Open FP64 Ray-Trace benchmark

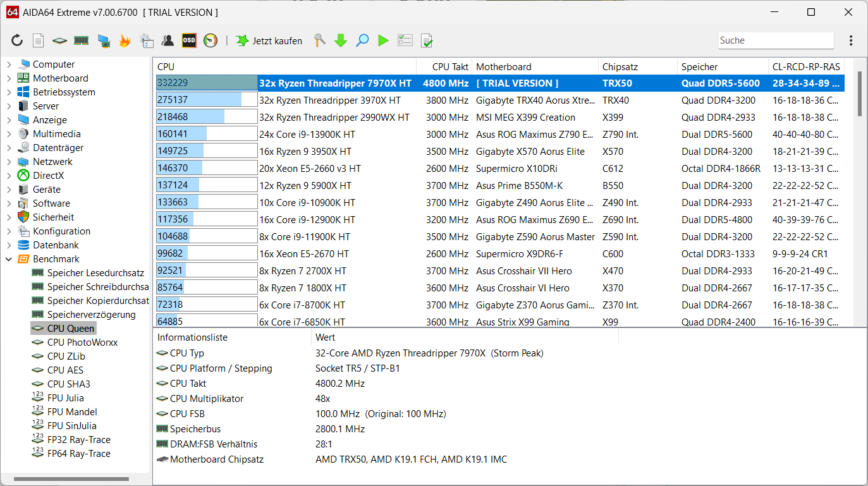(78, 454)
